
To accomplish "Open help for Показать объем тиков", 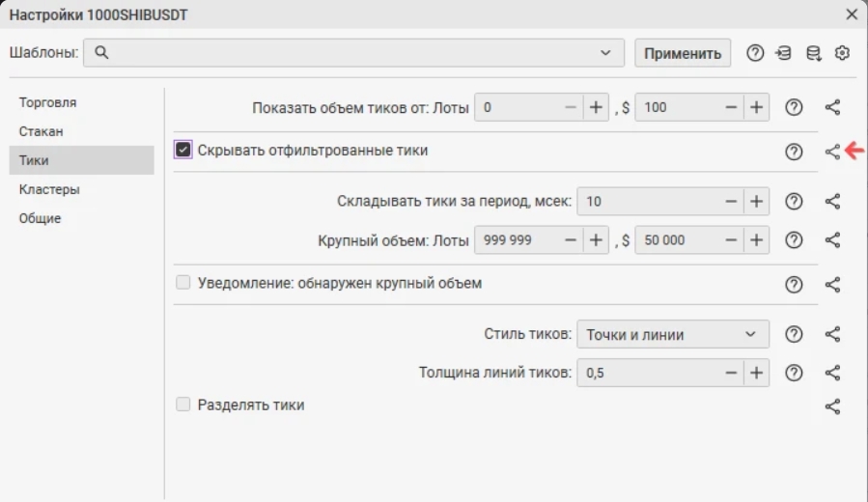I will [794, 107].
